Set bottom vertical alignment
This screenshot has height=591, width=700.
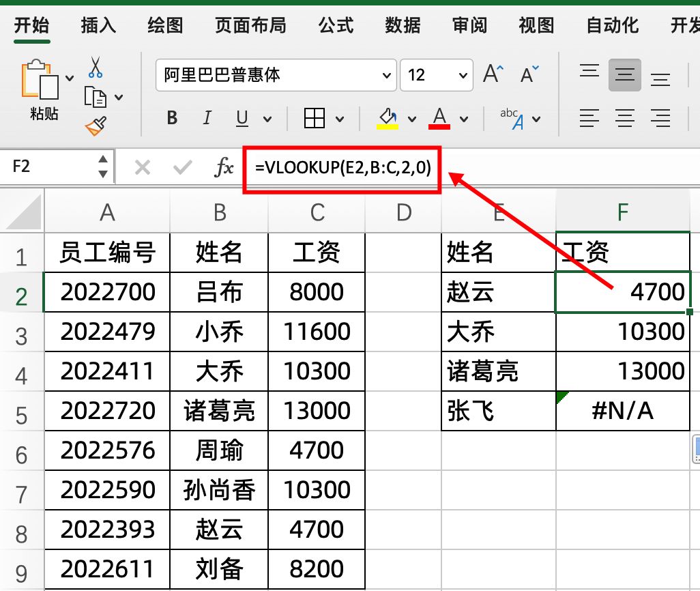(x=660, y=78)
